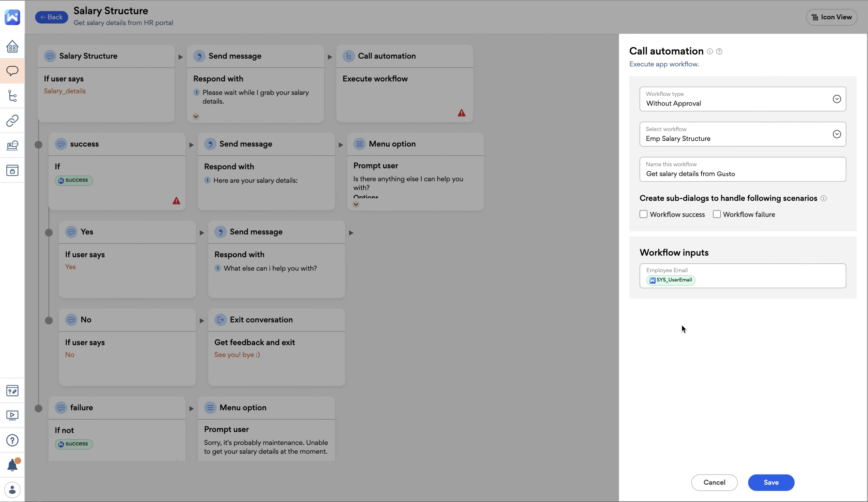Enable the Workflow success checkbox
This screenshot has height=502, width=868.
point(643,214)
